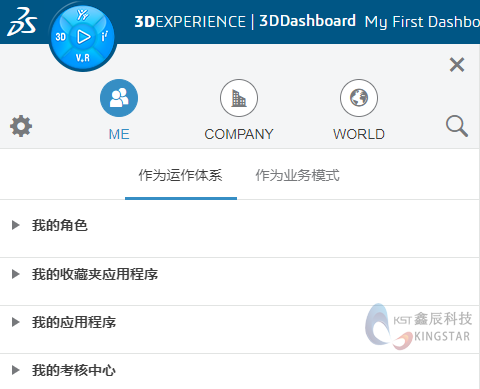Select the compass east information quadrant
This screenshot has width=480, height=389.
(x=105, y=36)
